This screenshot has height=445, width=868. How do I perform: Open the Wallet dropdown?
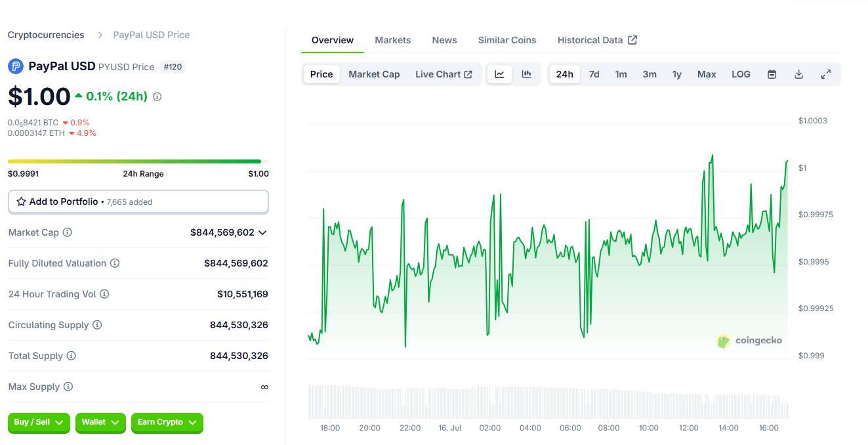(100, 422)
